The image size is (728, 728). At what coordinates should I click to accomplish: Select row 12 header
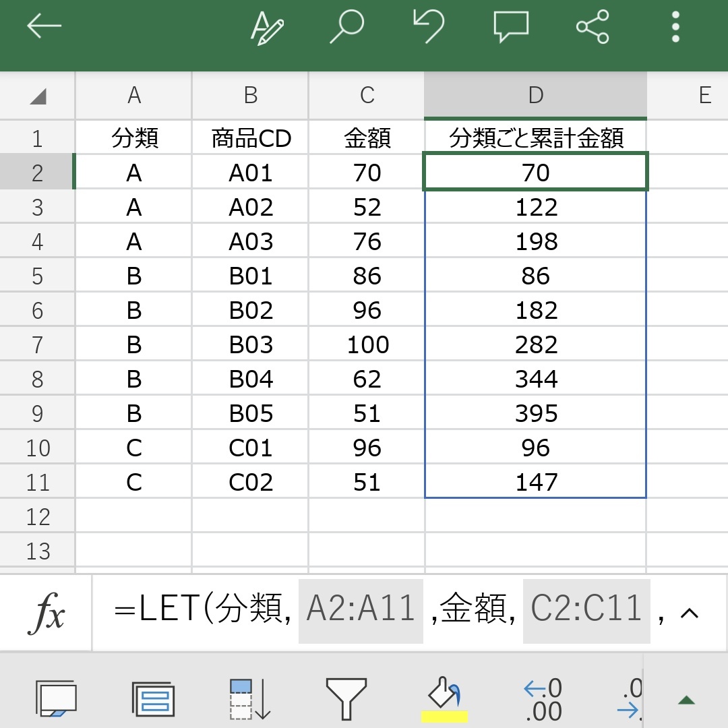37,516
